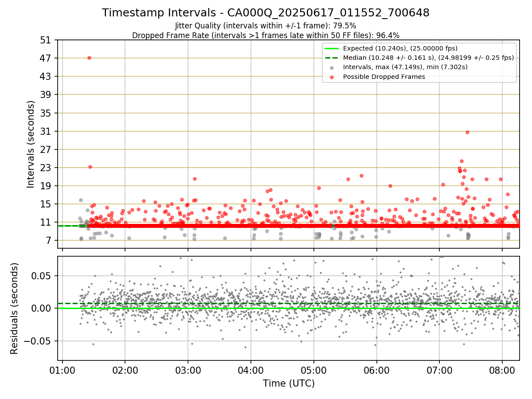Click the 'Intervals (seconds)' y-axis label
Viewport: 532px width, 399px height.
(x=31, y=144)
